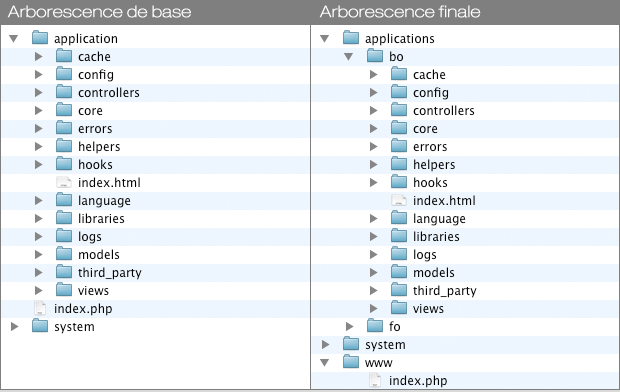Click the index.html file icon in base tree

[x=64, y=182]
